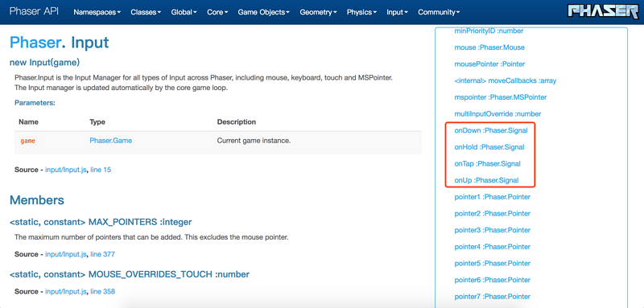Expand the Physics dropdown menu
Viewport: 644px width, 308px height.
click(x=361, y=12)
